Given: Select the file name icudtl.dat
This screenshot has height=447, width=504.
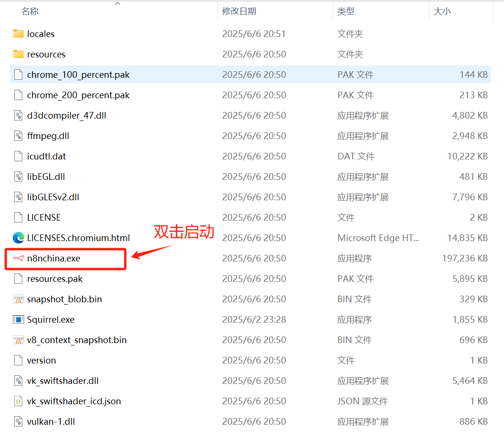Looking at the screenshot, I should tap(47, 156).
